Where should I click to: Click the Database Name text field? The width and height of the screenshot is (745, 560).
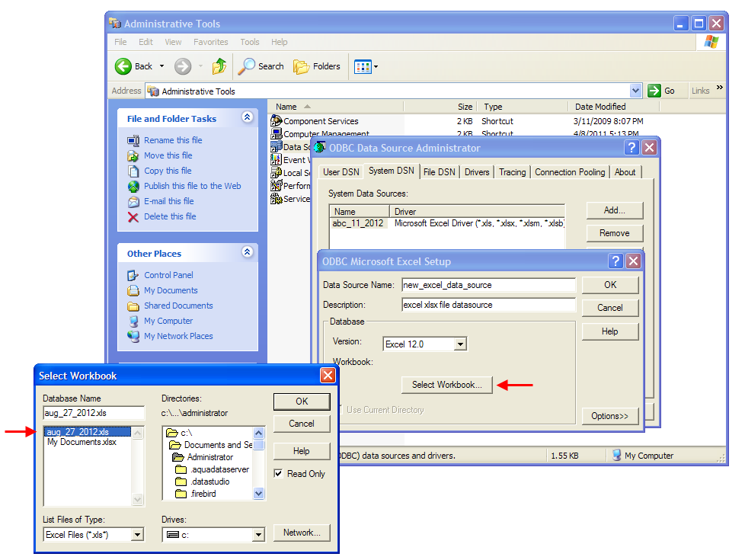[x=94, y=413]
